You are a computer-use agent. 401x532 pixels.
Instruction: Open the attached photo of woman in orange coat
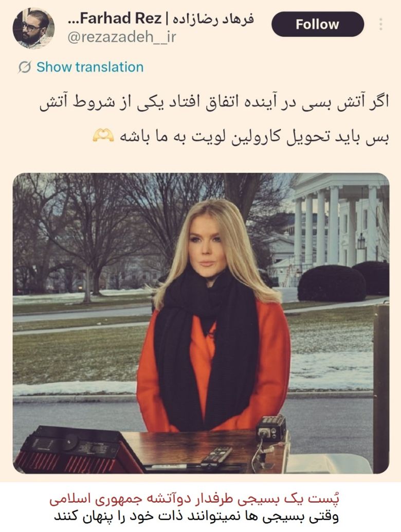tap(201, 323)
